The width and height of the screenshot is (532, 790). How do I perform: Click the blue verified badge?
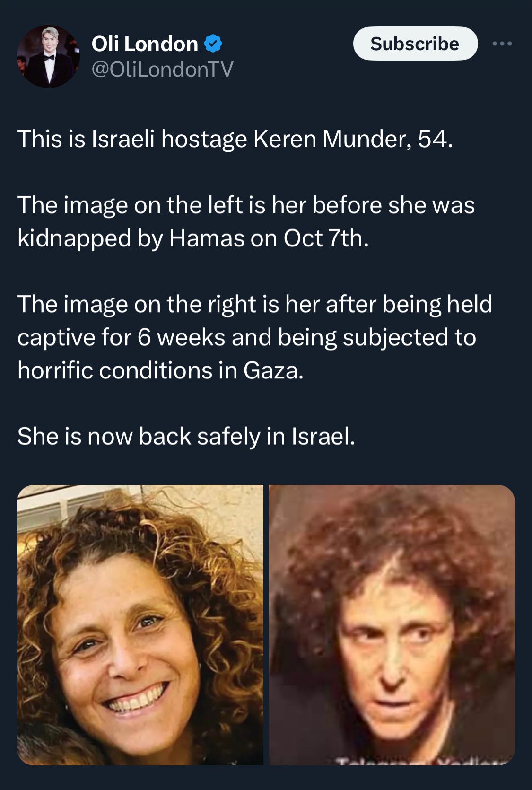click(x=213, y=44)
